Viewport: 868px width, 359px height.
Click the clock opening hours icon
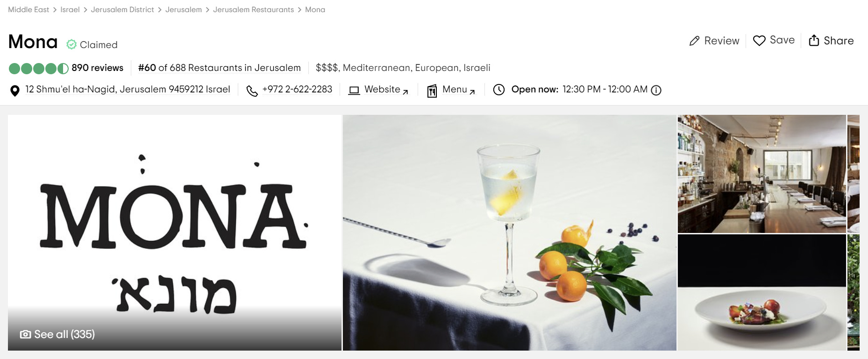pyautogui.click(x=499, y=90)
